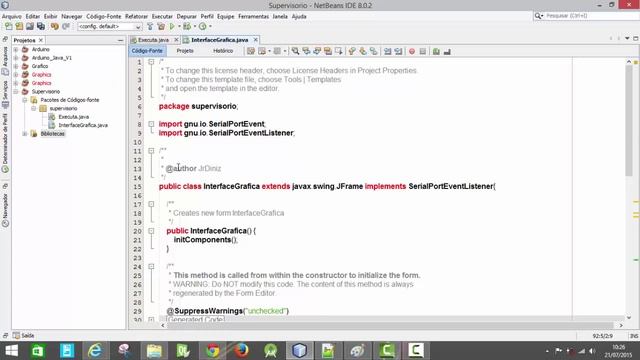Click the Build Project hammer icon
640x360 pixels.
click(x=150, y=27)
